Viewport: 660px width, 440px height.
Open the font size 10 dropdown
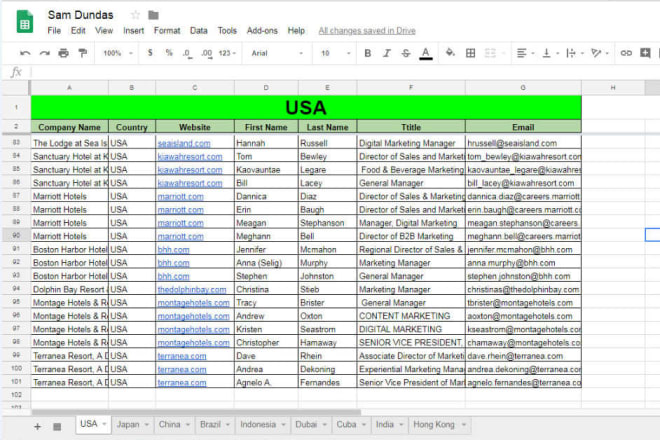[x=335, y=53]
